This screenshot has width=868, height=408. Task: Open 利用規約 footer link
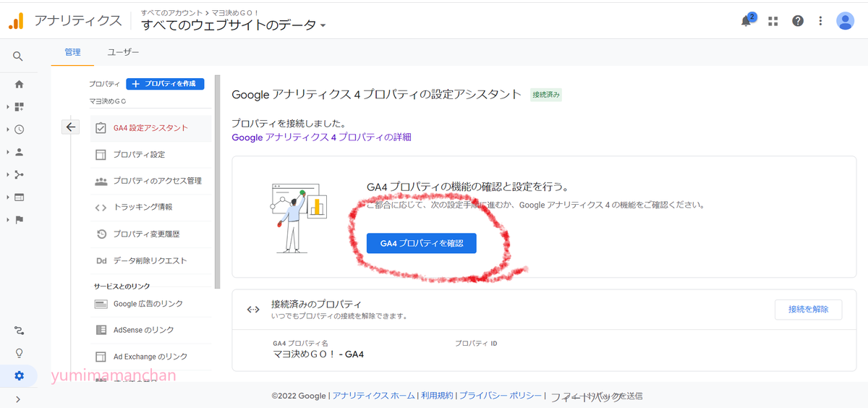(x=437, y=396)
